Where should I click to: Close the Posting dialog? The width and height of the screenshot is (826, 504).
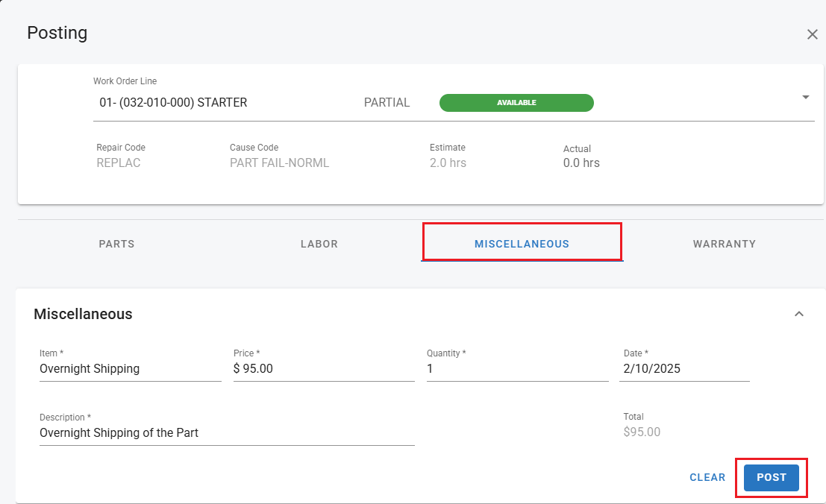pyautogui.click(x=812, y=34)
